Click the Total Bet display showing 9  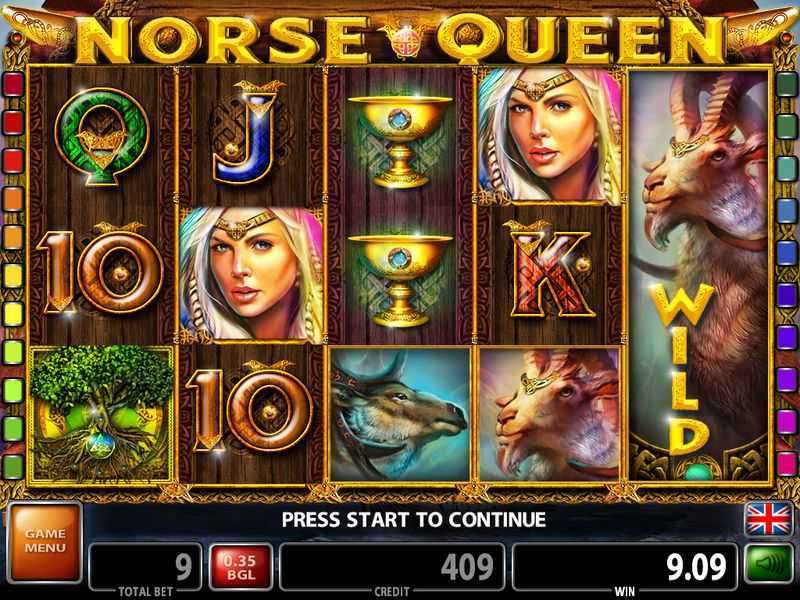pos(145,566)
